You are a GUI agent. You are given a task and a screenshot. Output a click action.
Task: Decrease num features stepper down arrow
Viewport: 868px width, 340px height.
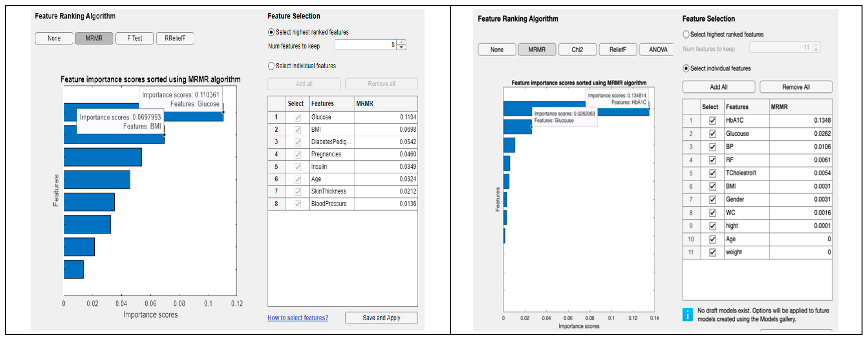point(401,47)
